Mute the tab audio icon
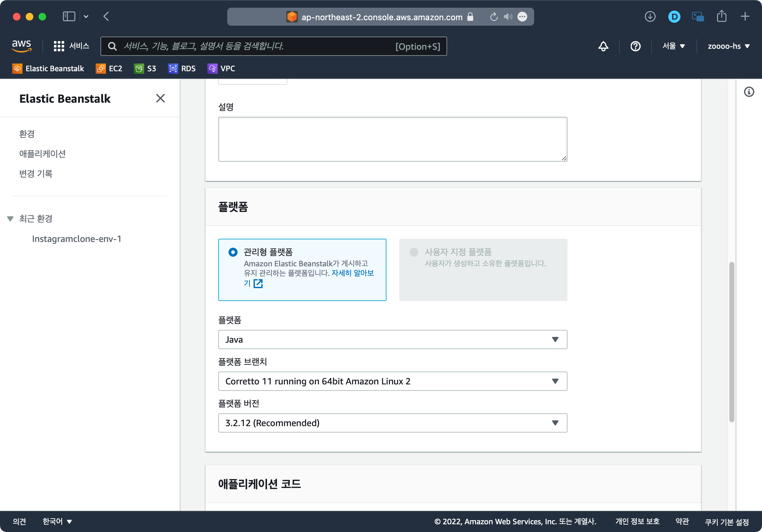Viewport: 762px width, 532px height. tap(508, 17)
